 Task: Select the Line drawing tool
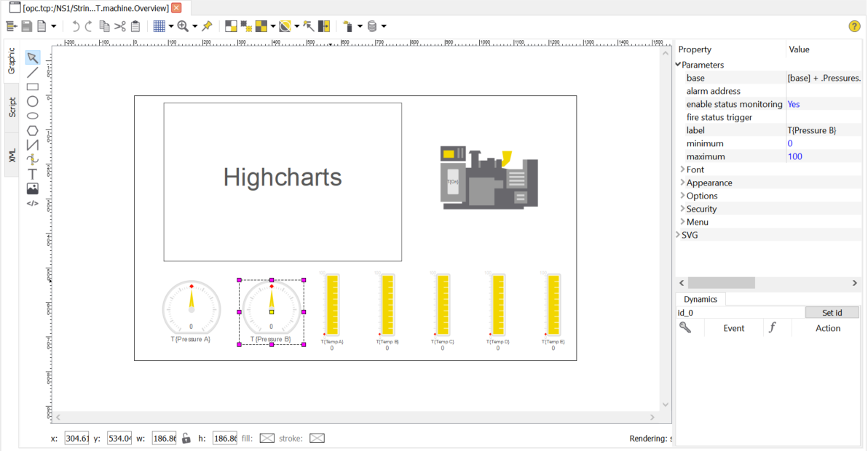coord(32,72)
